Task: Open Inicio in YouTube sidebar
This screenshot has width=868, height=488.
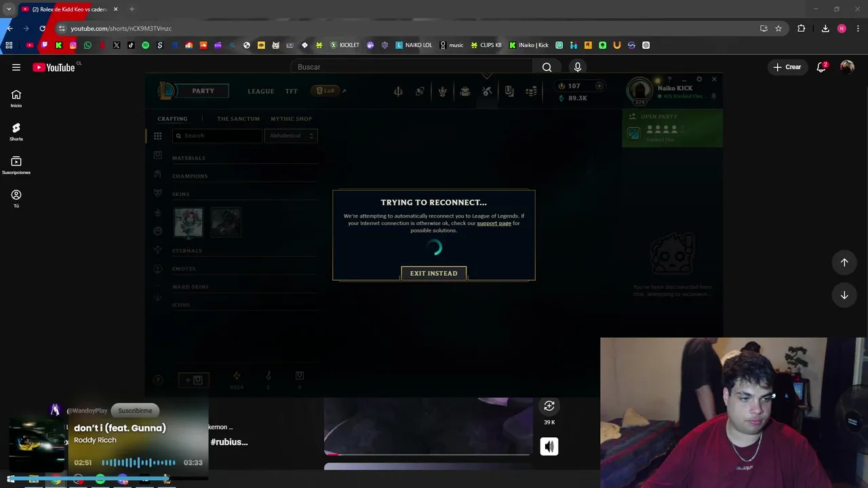Action: click(16, 98)
